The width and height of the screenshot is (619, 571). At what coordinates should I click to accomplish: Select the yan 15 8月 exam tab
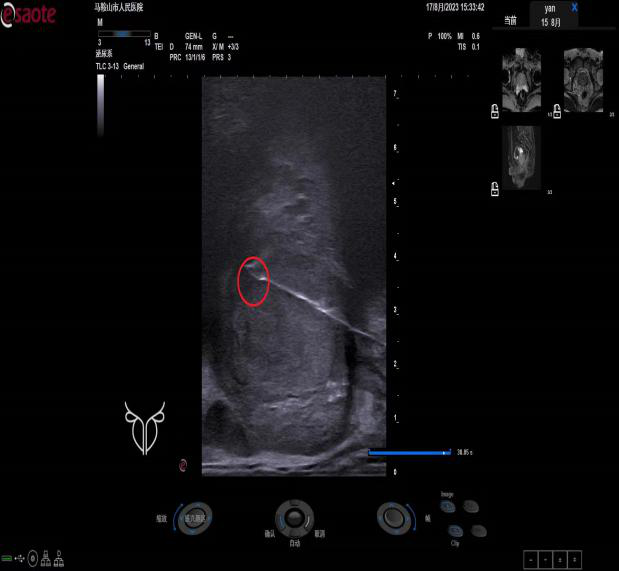pyautogui.click(x=549, y=14)
